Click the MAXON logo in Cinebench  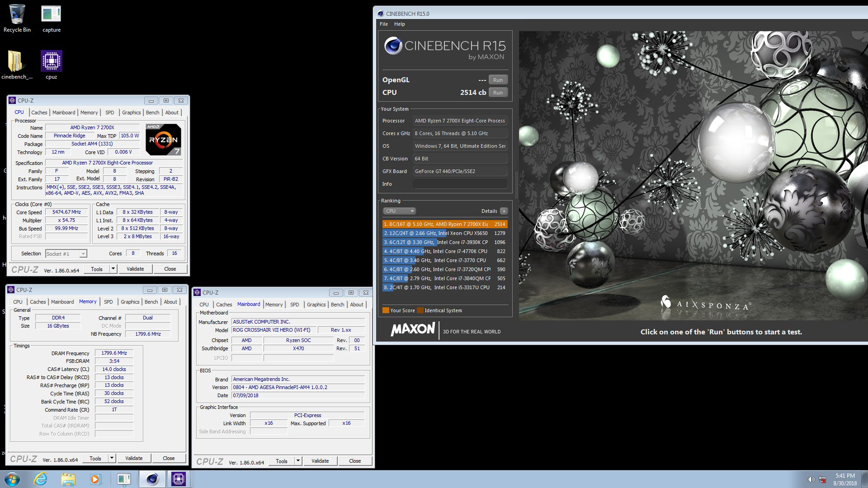pyautogui.click(x=413, y=329)
